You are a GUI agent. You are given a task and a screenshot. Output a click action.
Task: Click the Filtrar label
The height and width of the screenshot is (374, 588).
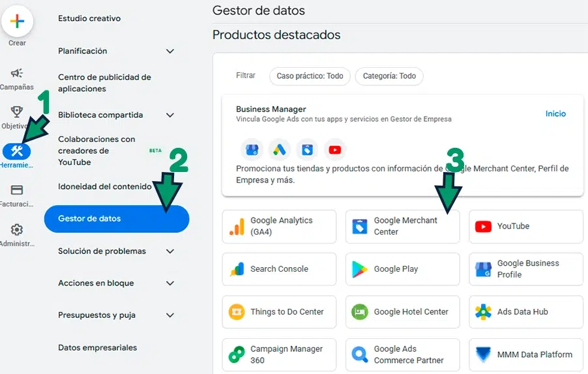[246, 76]
